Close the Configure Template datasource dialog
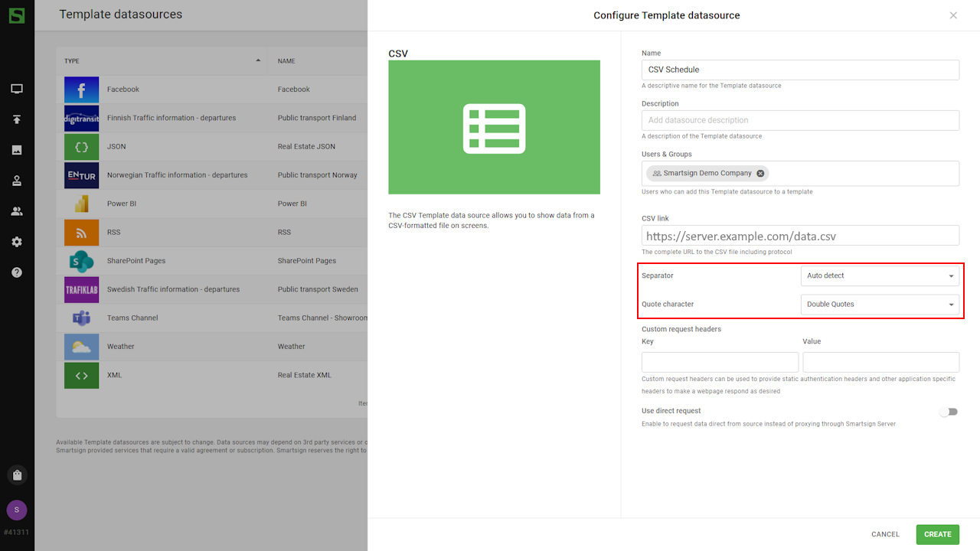 click(x=953, y=15)
